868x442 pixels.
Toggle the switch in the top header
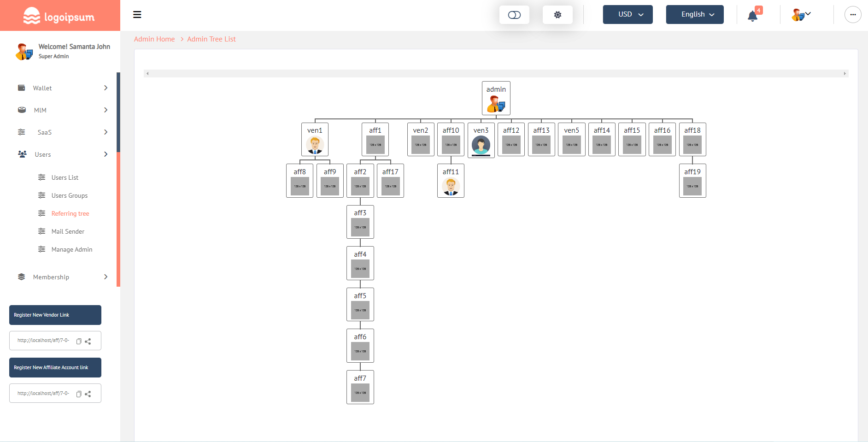(514, 15)
